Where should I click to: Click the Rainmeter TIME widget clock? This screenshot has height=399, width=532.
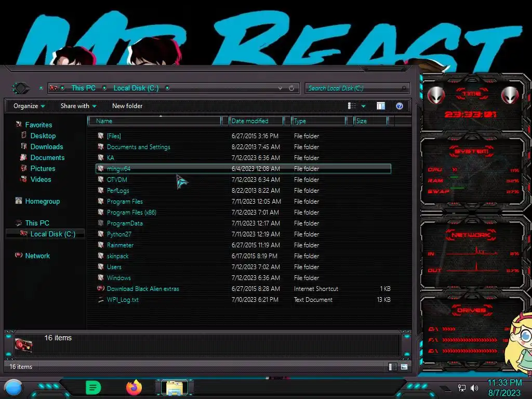point(471,114)
